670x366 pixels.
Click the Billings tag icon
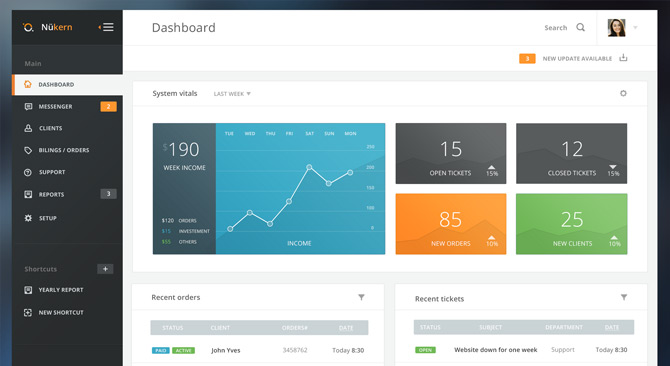tap(28, 150)
